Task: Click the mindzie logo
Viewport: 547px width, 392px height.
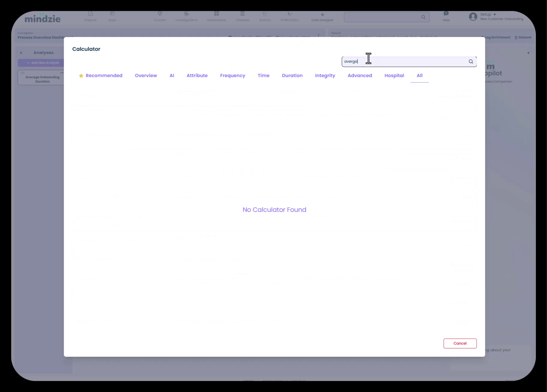Action: click(x=43, y=19)
